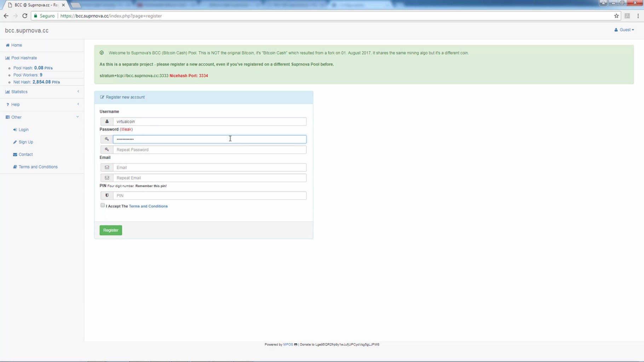The width and height of the screenshot is (644, 362).
Task: Open the Contact link in sidebar
Action: pyautogui.click(x=25, y=155)
